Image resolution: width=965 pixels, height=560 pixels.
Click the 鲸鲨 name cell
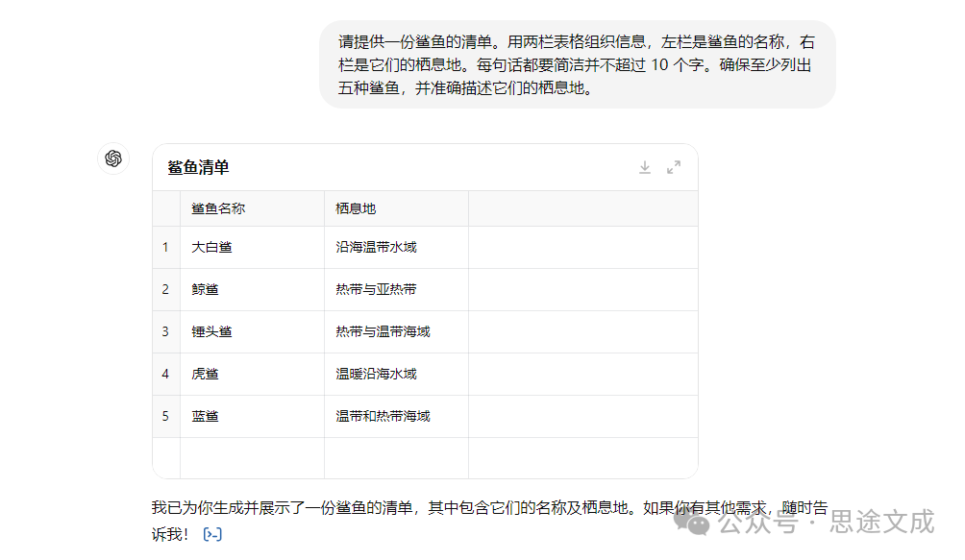tap(205, 289)
